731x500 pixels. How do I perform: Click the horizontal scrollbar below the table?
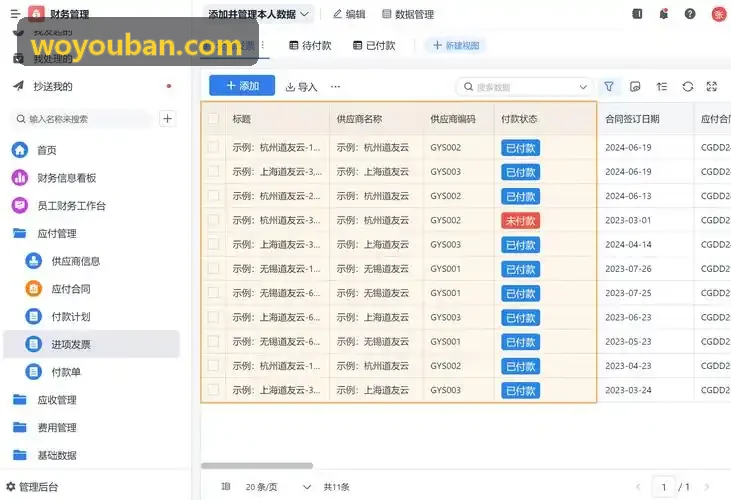pos(257,466)
